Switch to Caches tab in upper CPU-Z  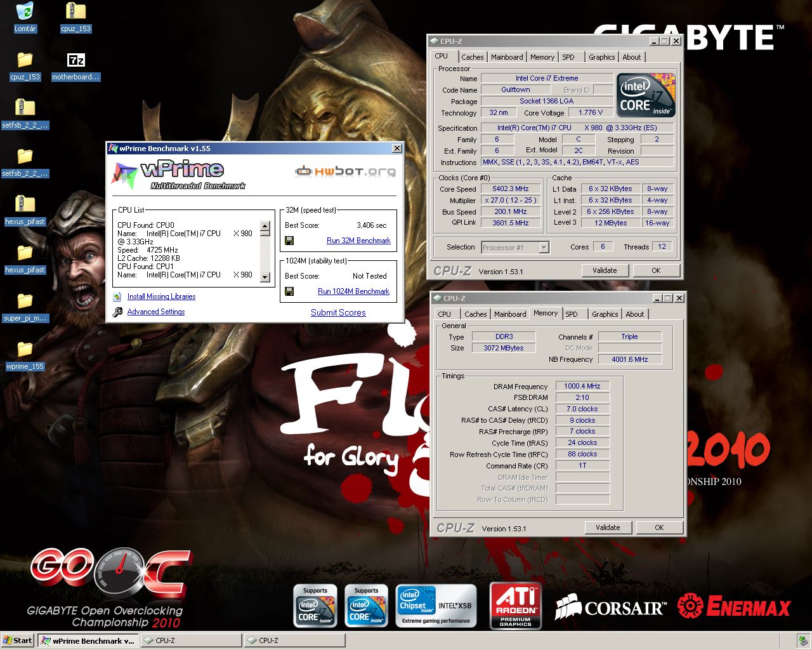[473, 57]
